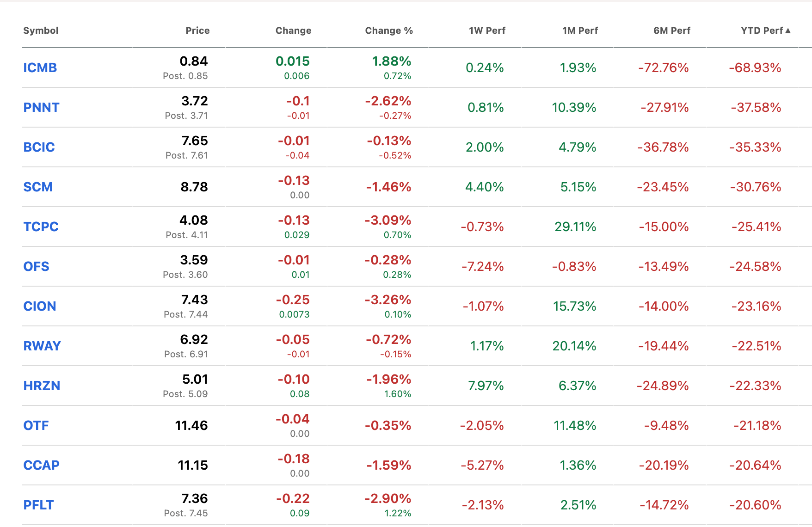Open the ICMB ticker link

(40, 67)
